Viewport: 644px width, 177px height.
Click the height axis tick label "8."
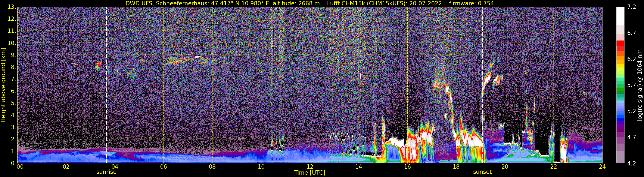(x=13, y=67)
